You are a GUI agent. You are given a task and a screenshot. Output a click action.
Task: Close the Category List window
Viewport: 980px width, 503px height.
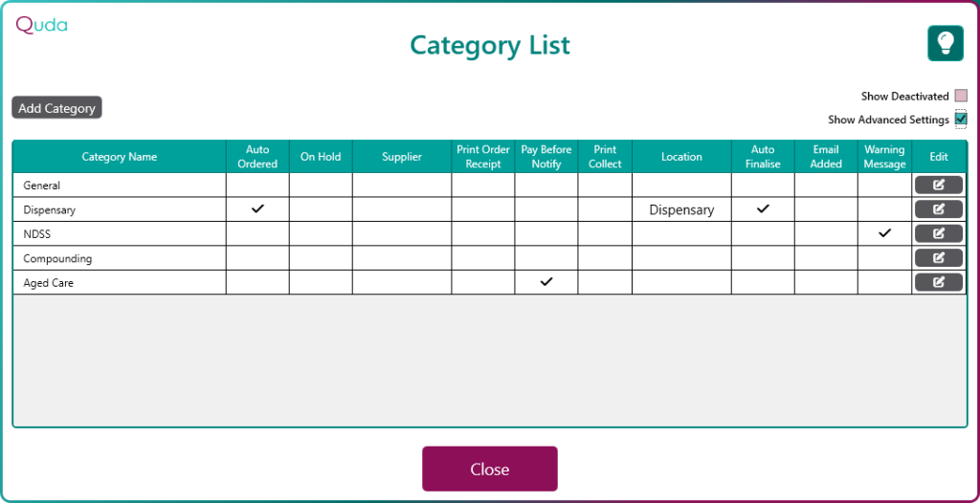pyautogui.click(x=489, y=469)
